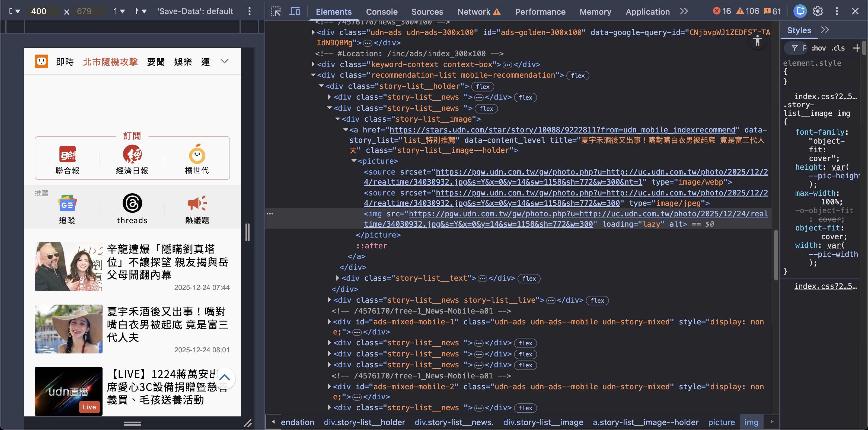Click the issues count badge showing 61

pyautogui.click(x=772, y=11)
